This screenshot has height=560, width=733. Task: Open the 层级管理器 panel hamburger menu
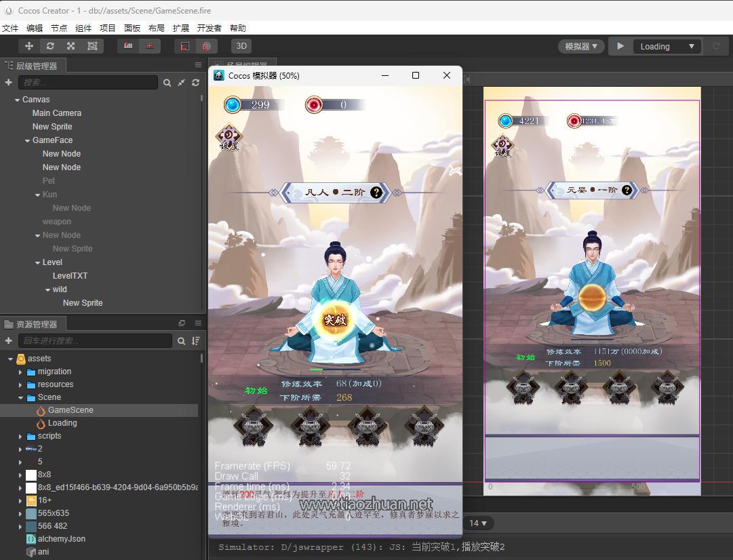tap(198, 65)
